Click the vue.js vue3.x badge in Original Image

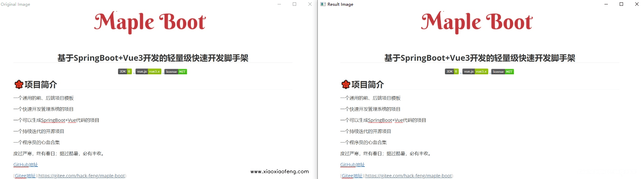pos(148,72)
